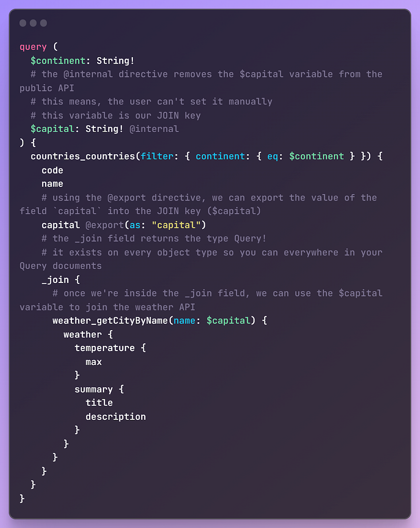Click the third gray window dot

click(x=44, y=23)
